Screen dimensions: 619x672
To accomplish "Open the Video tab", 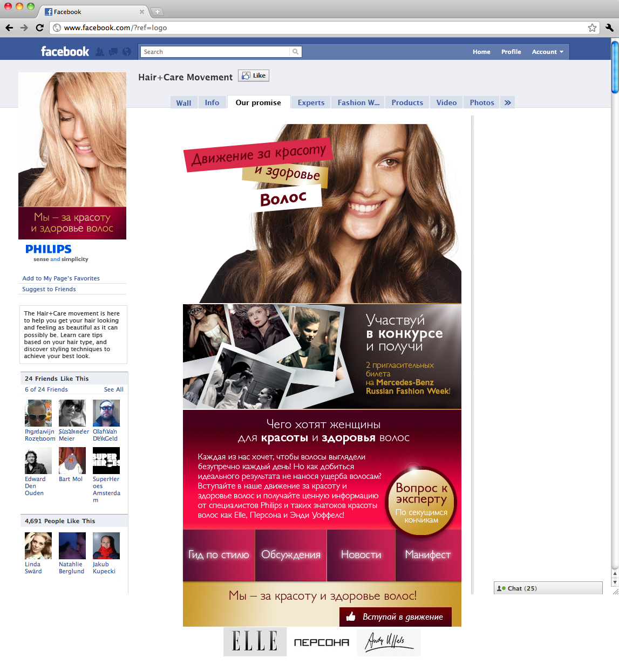I will 446,102.
